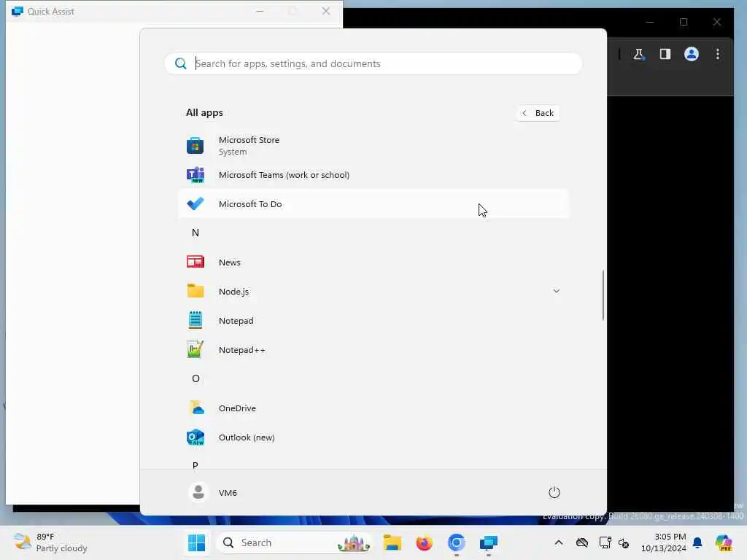Screen dimensions: 747x560
Task: Click the Microsoft Store label text
Action: pos(249,140)
